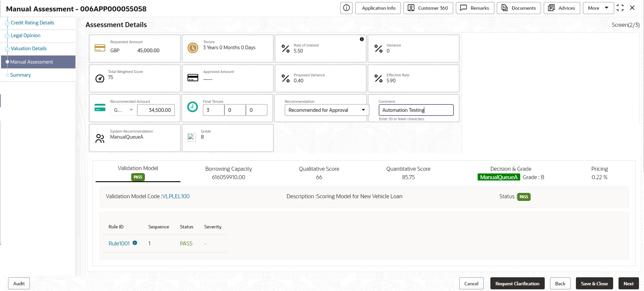Click the PASS status of Rule1001
This screenshot has width=644, height=291.
(186, 243)
